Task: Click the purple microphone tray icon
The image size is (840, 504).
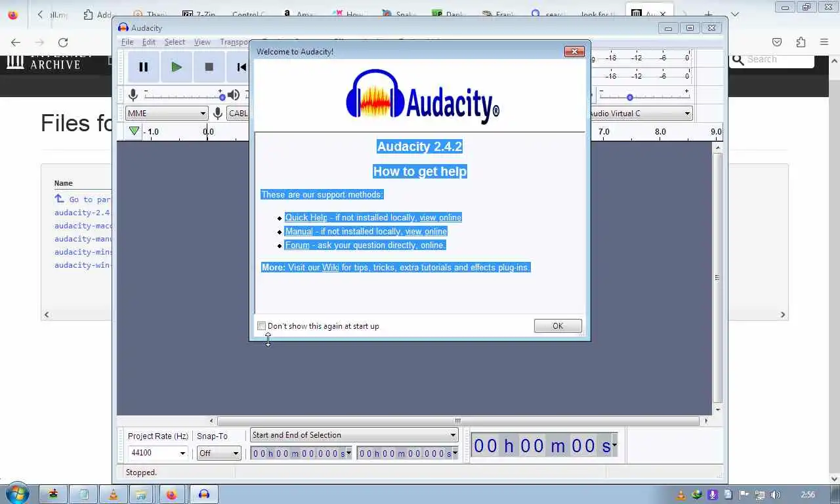Action: point(712,495)
